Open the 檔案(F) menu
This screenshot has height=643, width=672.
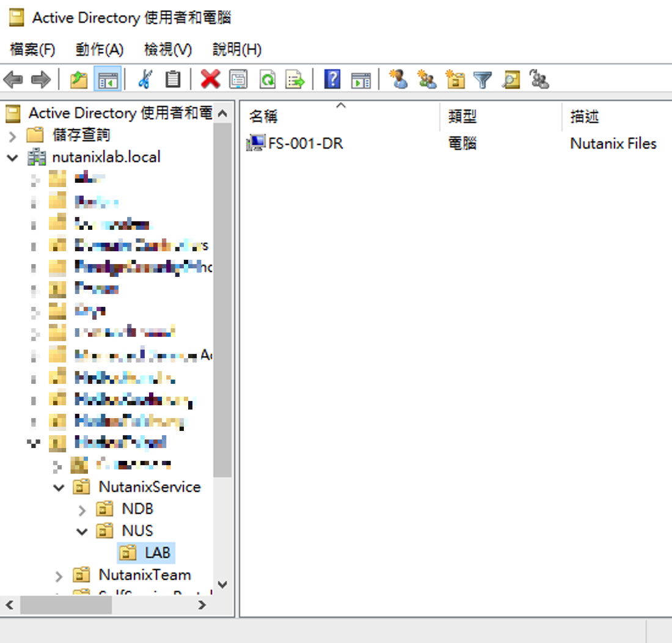(32, 50)
